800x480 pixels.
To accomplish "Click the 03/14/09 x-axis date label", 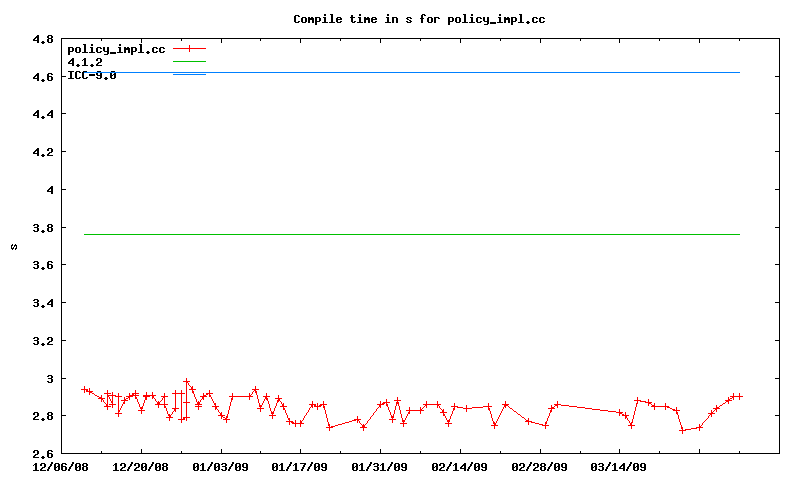I will tap(619, 466).
